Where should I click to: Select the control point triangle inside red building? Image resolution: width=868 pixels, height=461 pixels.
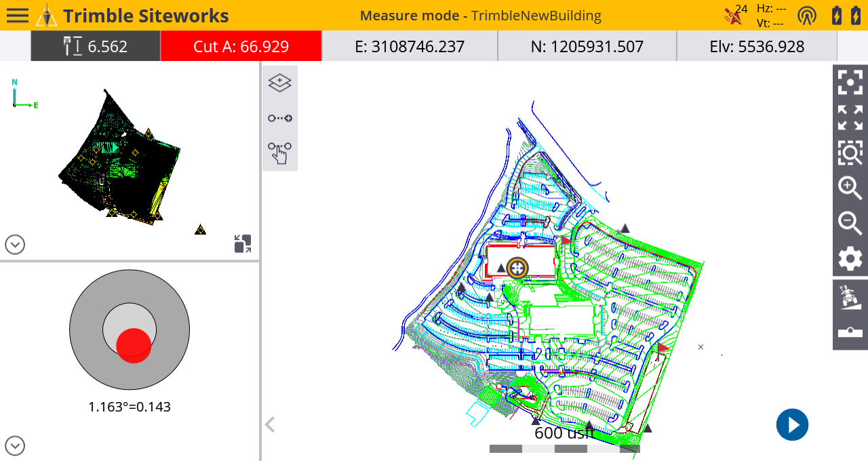pos(501,268)
